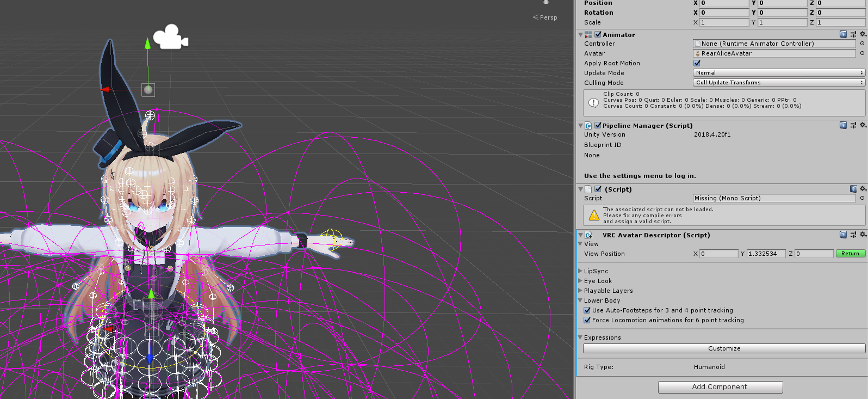Expand the Eye Look section
Screen dimensions: 868x399
click(x=580, y=280)
